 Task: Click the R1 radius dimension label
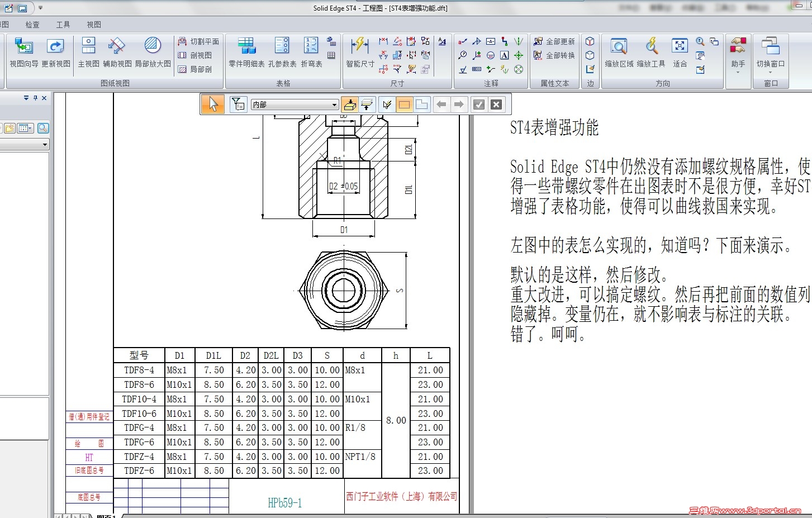[337, 160]
